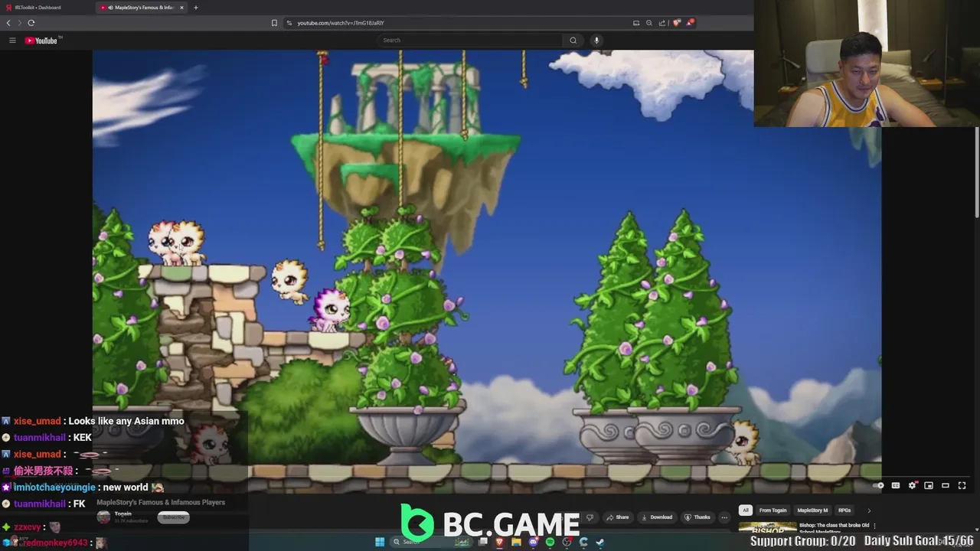The image size is (980, 551).
Task: Open video player settings gear
Action: [912, 485]
